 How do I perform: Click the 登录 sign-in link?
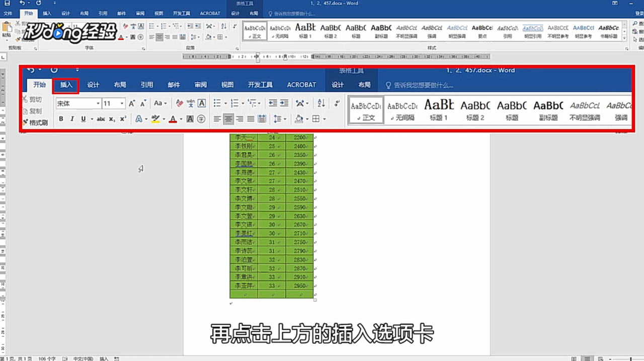[x=639, y=13]
